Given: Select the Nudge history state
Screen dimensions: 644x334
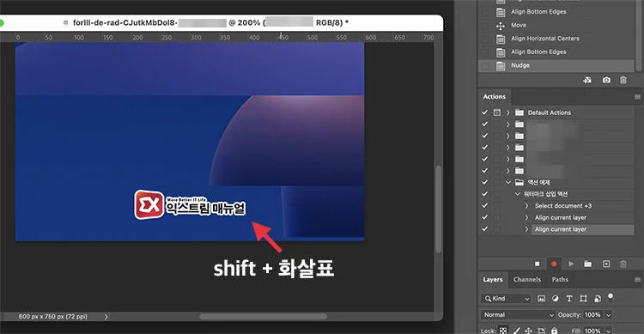Looking at the screenshot, I should [x=556, y=66].
